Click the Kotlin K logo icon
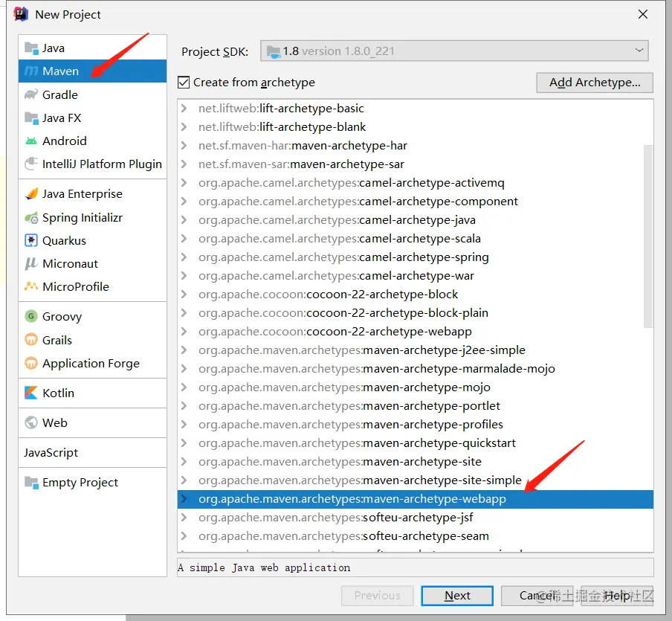672x621 pixels. (31, 393)
